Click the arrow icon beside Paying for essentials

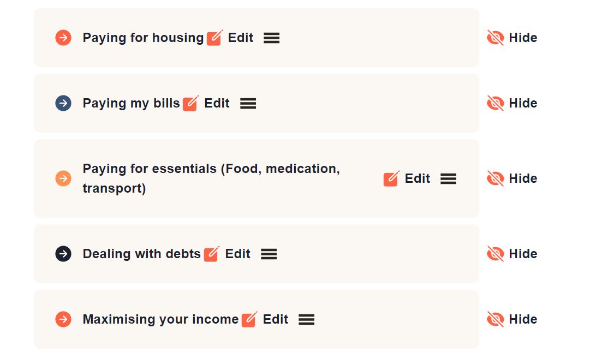[x=63, y=178]
